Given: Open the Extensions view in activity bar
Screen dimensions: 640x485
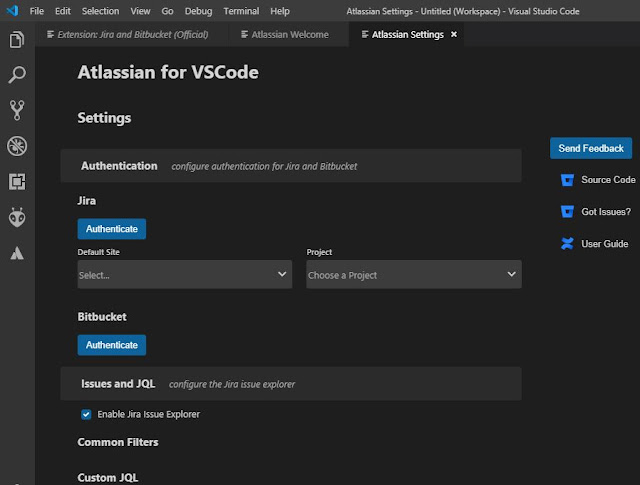Looking at the screenshot, I should pyautogui.click(x=17, y=181).
